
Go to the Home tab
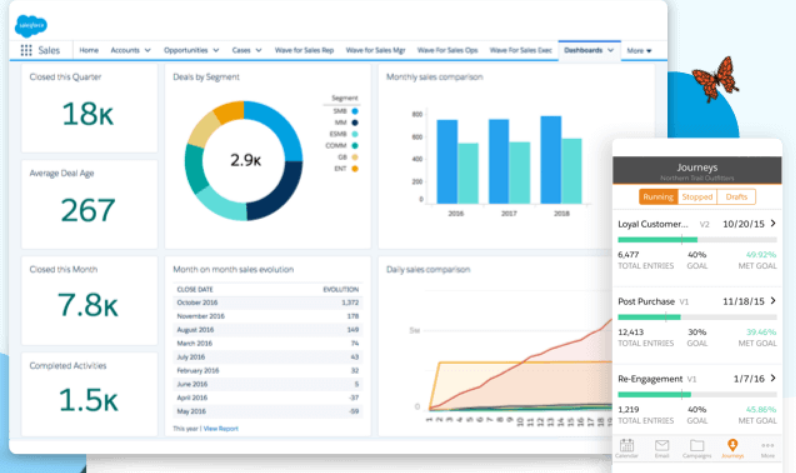(x=89, y=49)
